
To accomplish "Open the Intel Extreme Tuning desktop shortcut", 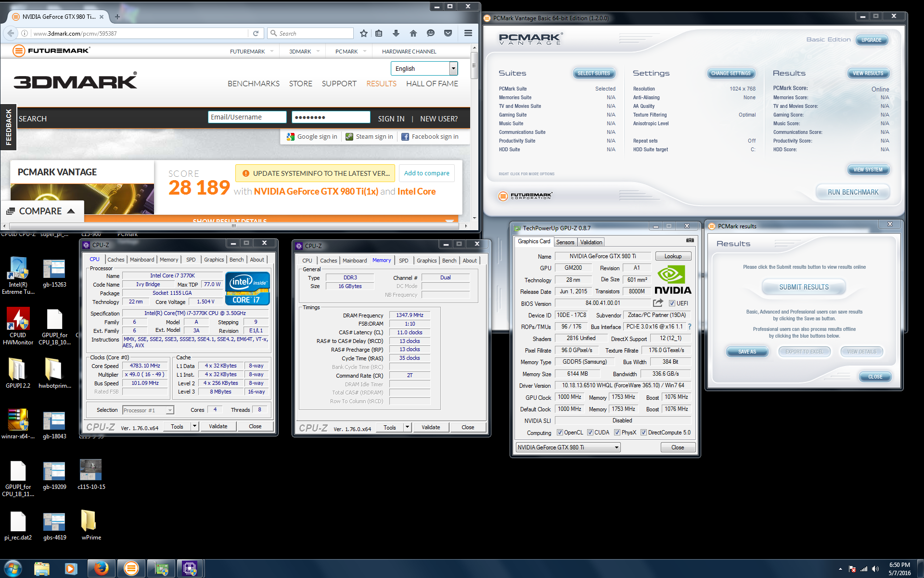I will click(18, 276).
